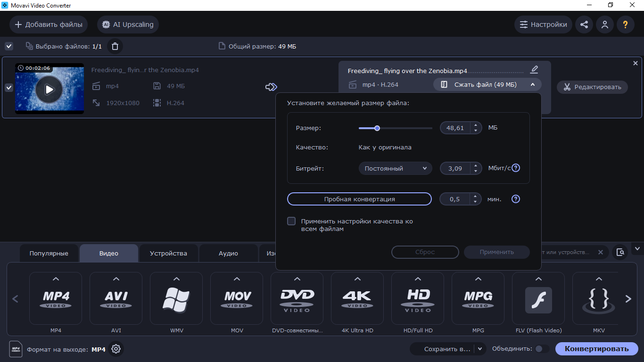Open output format settings gear icon

(x=116, y=349)
